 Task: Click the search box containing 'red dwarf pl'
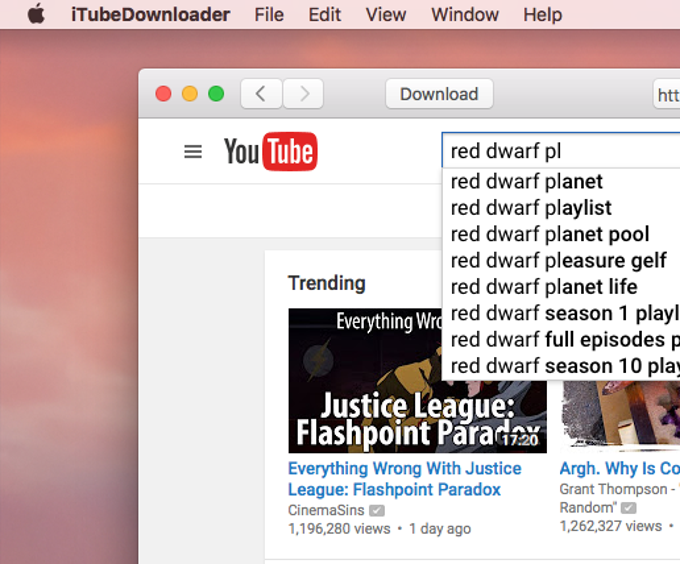click(561, 150)
